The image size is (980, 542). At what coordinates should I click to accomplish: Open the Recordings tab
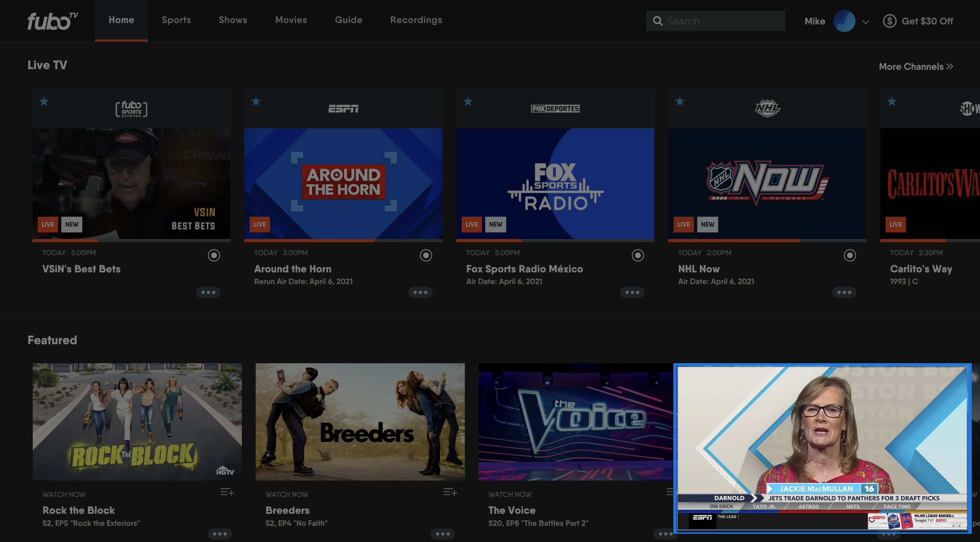coord(416,20)
